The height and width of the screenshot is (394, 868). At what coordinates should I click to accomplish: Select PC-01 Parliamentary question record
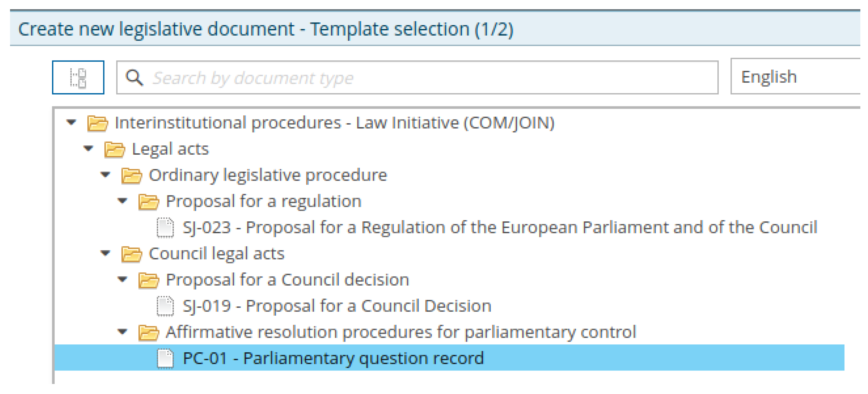(x=333, y=358)
